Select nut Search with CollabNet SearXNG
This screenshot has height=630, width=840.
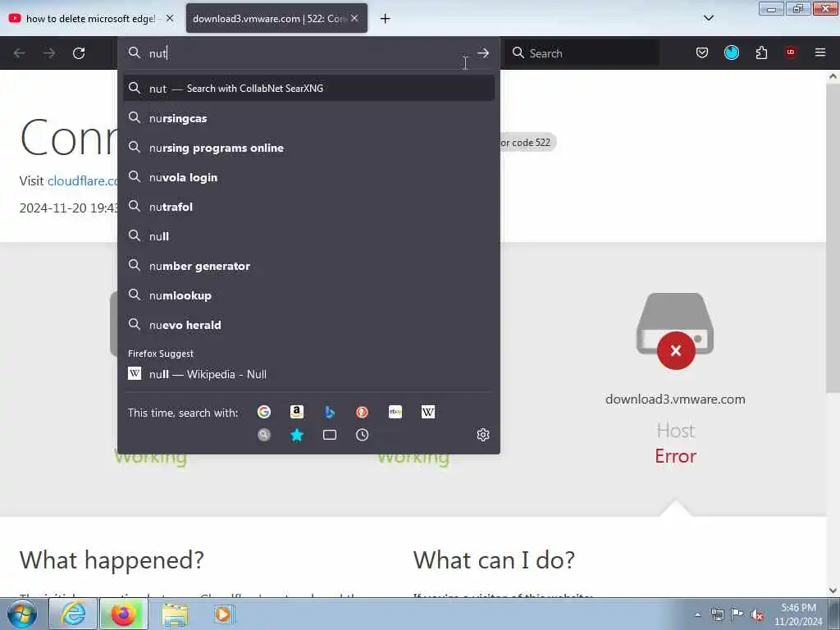(309, 89)
